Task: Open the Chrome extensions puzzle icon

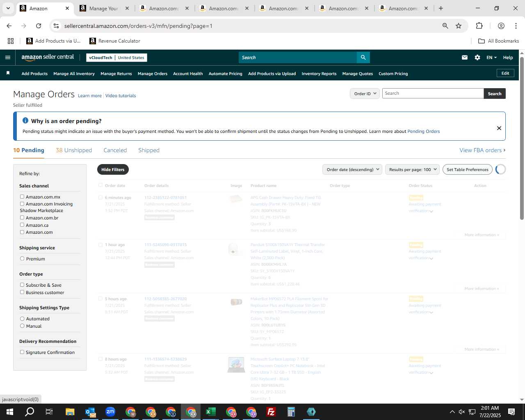Action: click(479, 26)
